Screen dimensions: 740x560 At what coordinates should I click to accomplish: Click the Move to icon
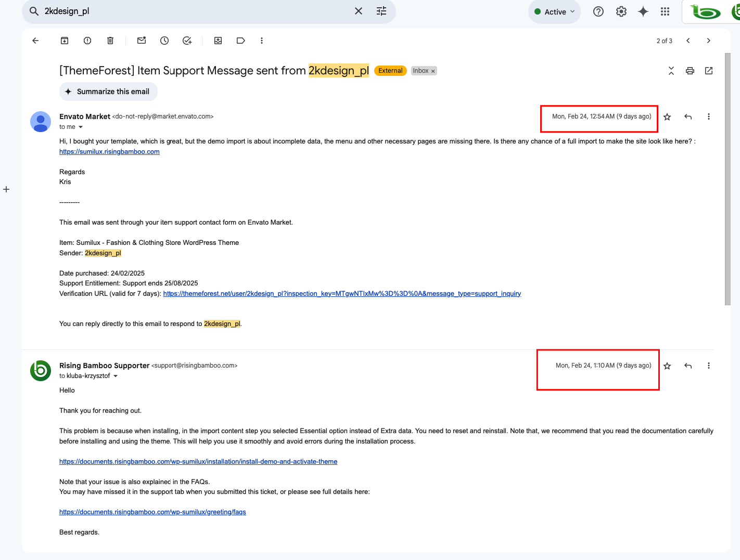218,41
